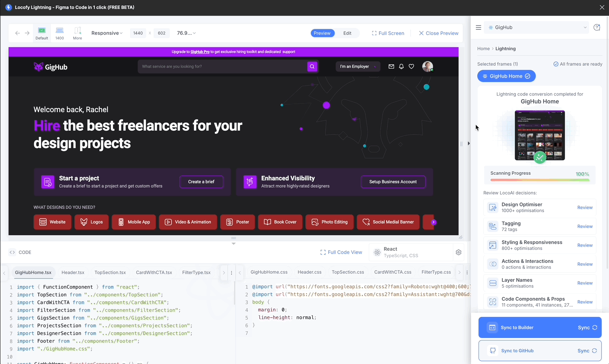Viewport: 609px width, 364px height.
Task: Open Full Code View
Action: (341, 252)
